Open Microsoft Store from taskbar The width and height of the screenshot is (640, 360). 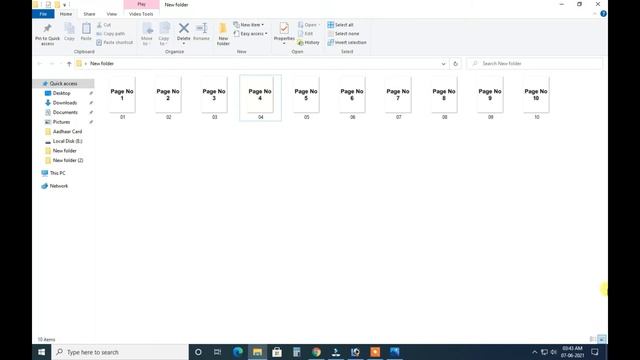pyautogui.click(x=277, y=352)
